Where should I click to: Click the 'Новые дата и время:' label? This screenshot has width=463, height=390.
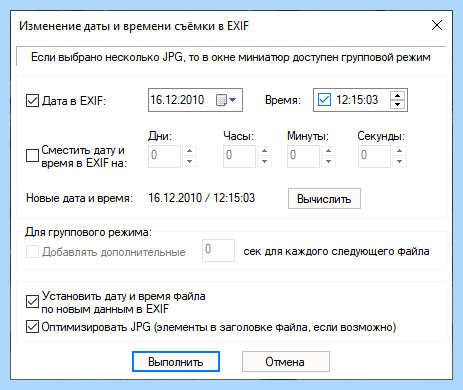79,198
